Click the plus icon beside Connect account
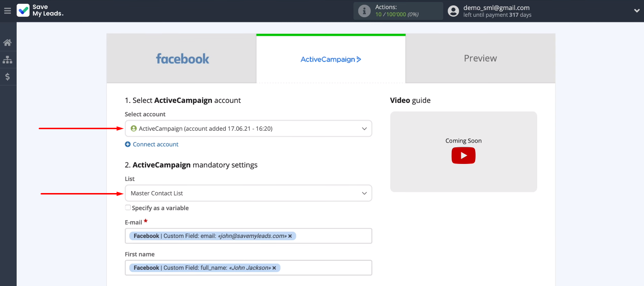644x286 pixels. tap(128, 144)
